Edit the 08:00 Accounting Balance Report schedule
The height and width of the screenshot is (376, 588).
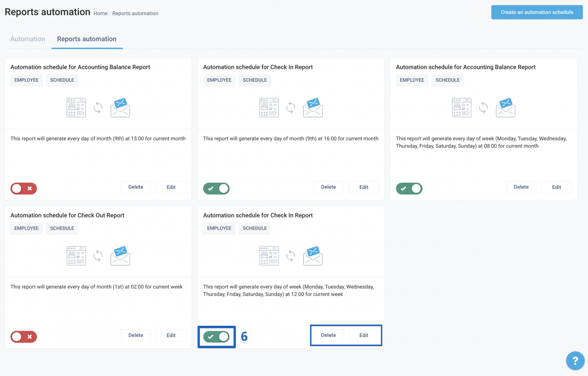coord(556,187)
